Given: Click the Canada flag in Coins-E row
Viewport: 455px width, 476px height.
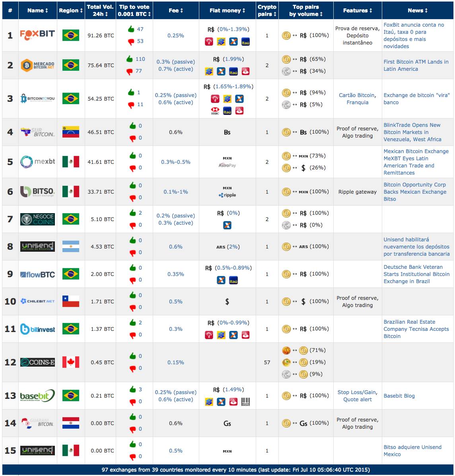Looking at the screenshot, I should click(71, 362).
